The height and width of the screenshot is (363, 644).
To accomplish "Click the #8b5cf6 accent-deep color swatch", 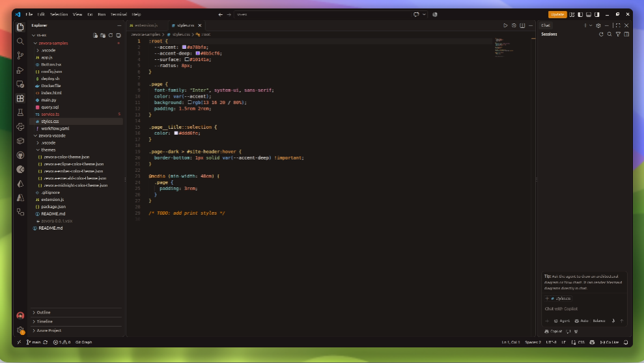I will point(197,53).
